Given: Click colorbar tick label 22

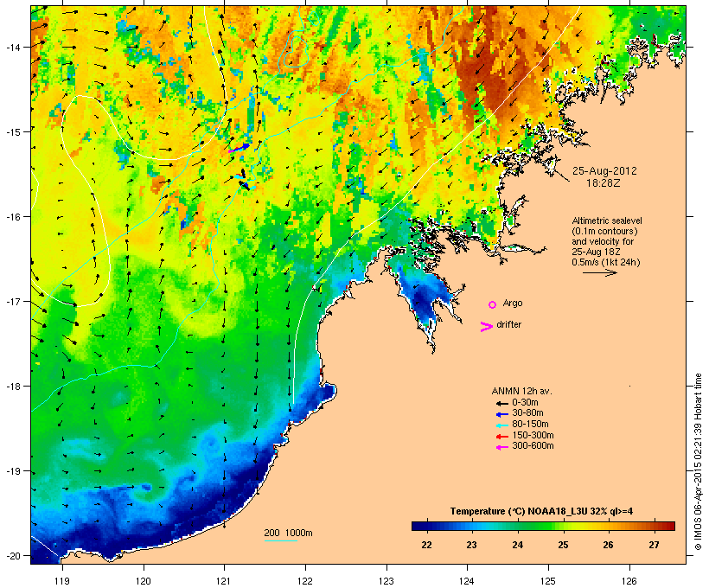Looking at the screenshot, I should 426,545.
